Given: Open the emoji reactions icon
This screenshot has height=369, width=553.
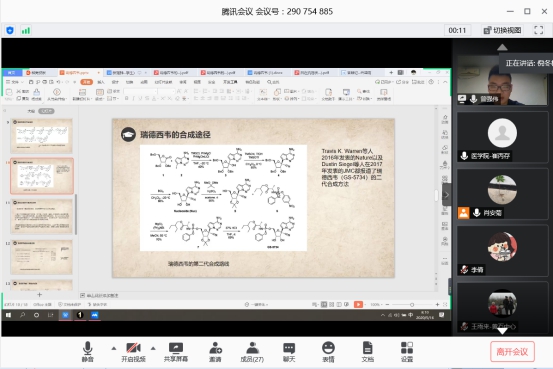Looking at the screenshot, I should 328,352.
